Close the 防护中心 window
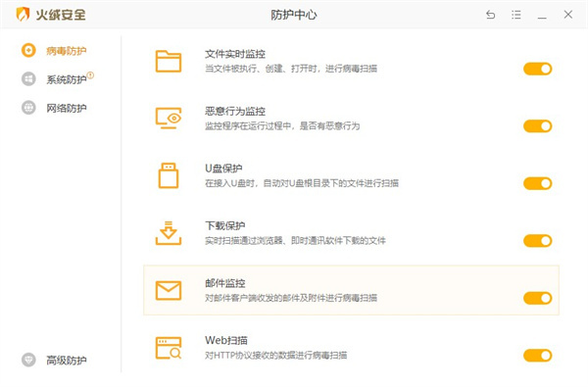The image size is (588, 387). (568, 15)
